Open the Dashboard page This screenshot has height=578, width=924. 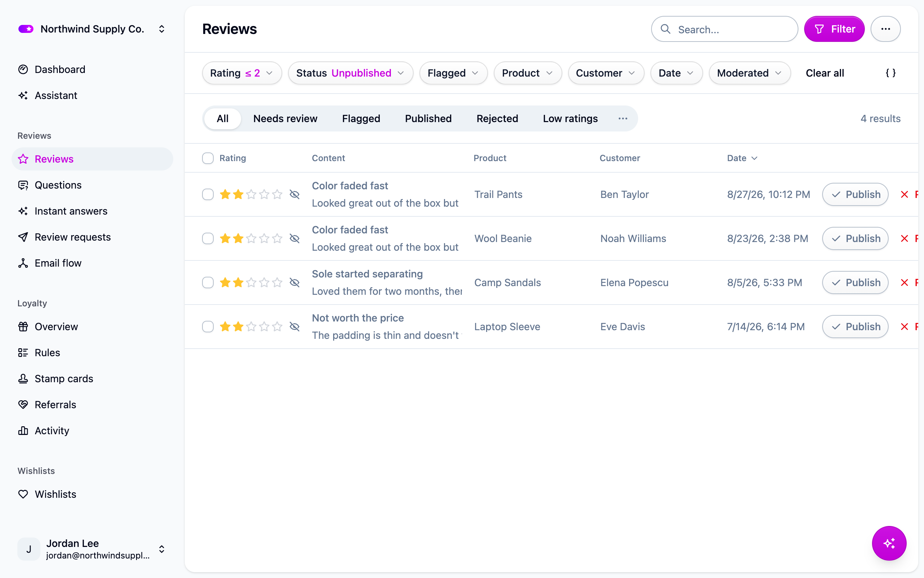point(92,69)
